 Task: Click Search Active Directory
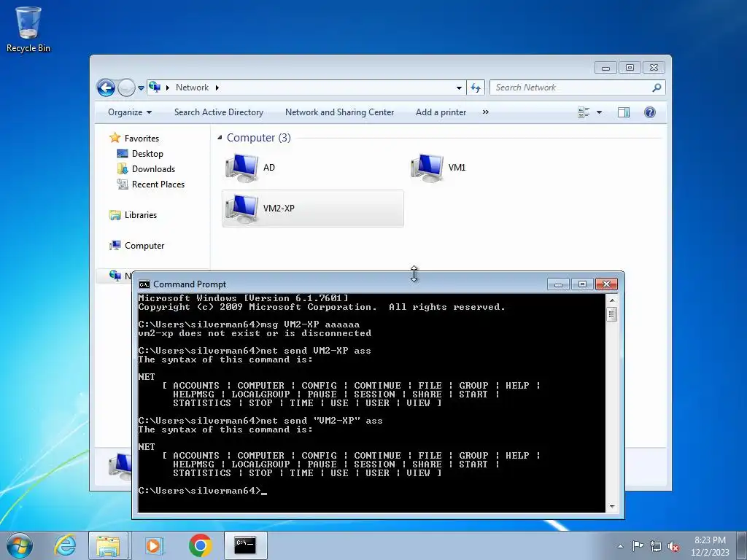219,112
